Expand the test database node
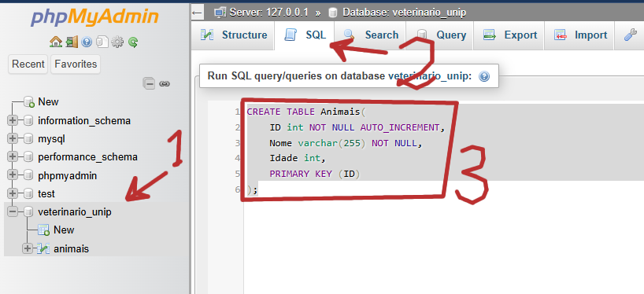Screen dimensions: 644x294 click(13, 193)
